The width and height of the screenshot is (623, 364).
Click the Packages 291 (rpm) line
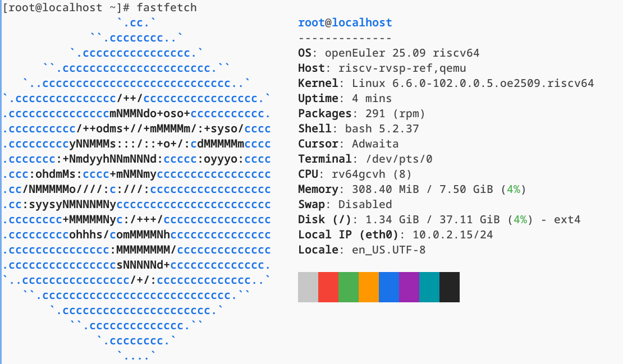point(361,114)
